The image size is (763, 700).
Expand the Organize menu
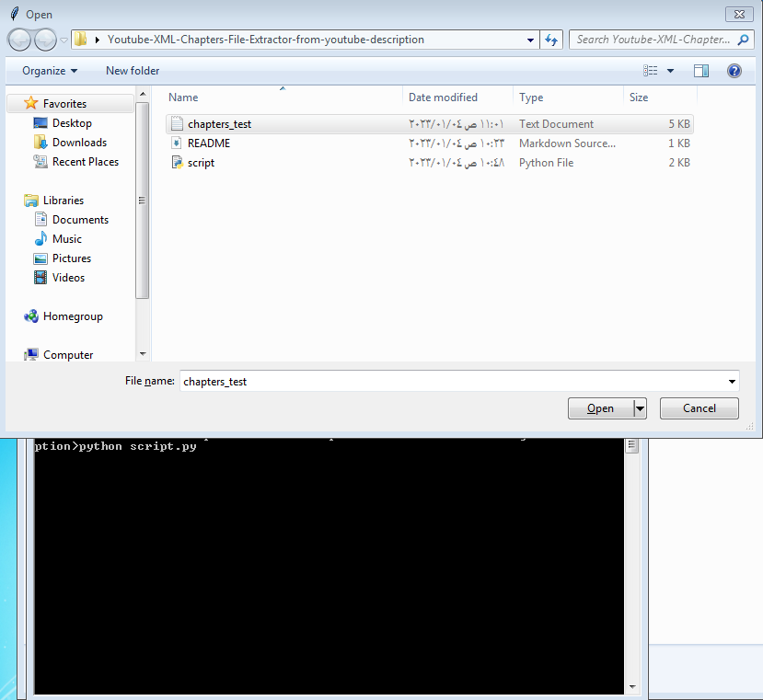tap(48, 70)
